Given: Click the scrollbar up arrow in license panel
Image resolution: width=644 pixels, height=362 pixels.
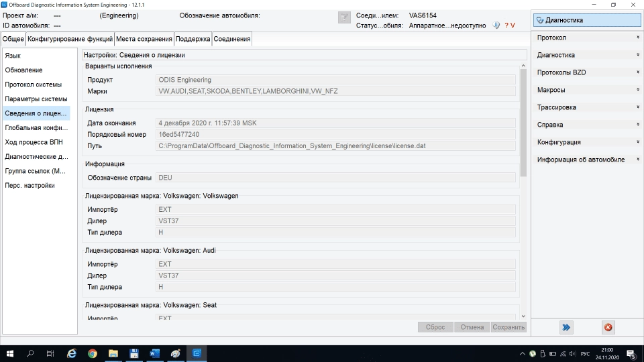Looking at the screenshot, I should [523, 66].
